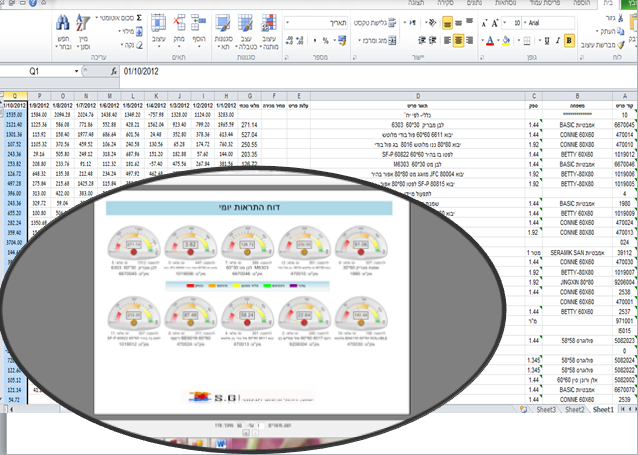Toggle center horizontal alignment
The image size is (638, 455).
459,40
